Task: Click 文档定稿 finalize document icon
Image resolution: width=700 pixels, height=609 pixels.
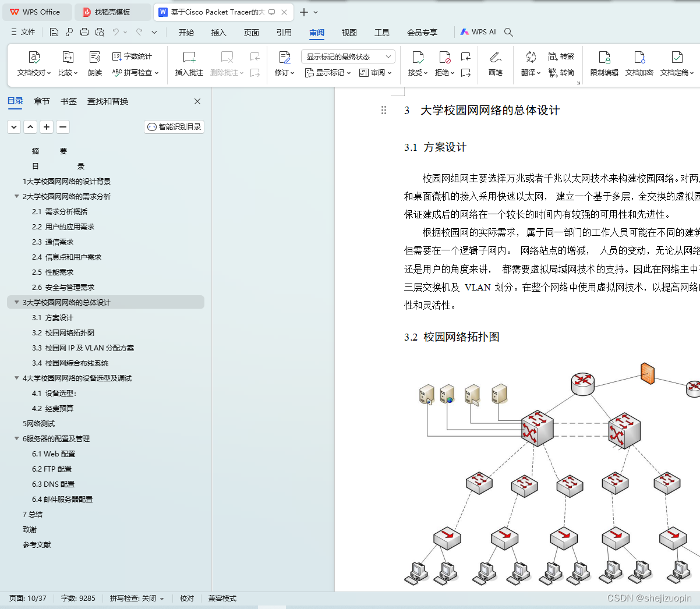Action: [677, 57]
